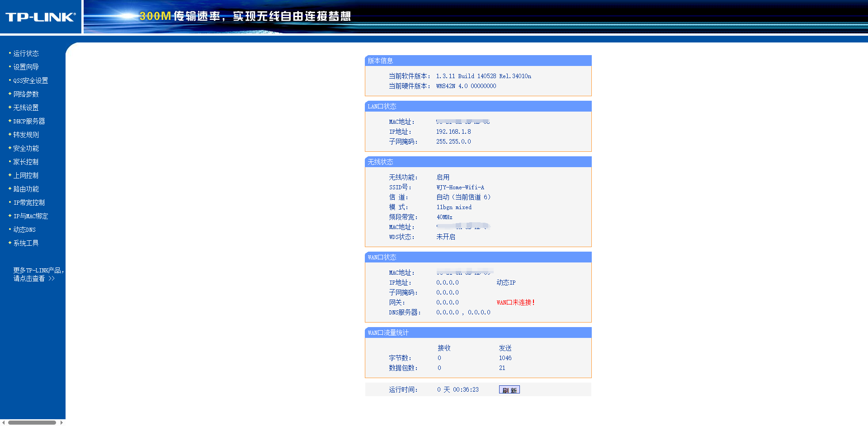Screen dimensions: 868x426
Task: Expand the 路由功能 menu
Action: point(26,189)
